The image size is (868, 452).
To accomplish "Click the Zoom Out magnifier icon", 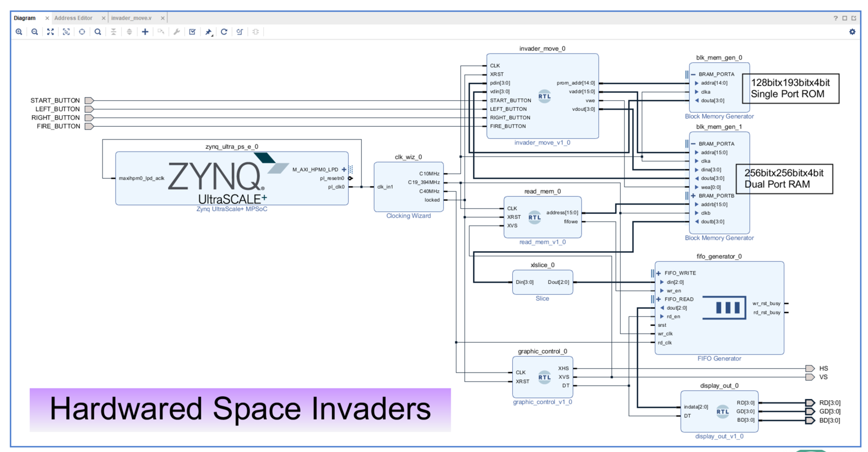I will (35, 32).
